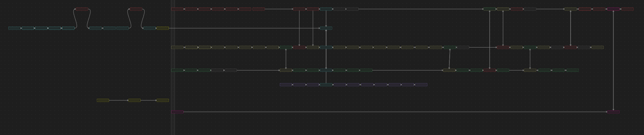
Task: Select the second raised red node above the teal chain
Action: click(x=136, y=9)
